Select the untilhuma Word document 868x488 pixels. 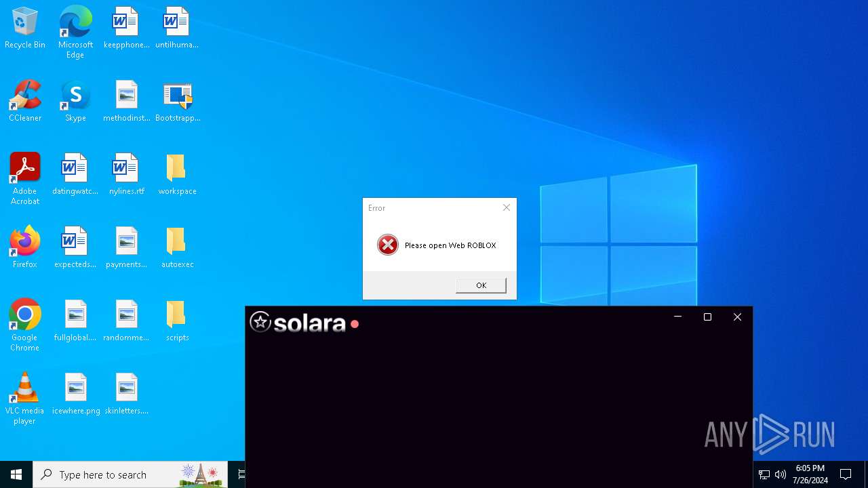pos(177,28)
